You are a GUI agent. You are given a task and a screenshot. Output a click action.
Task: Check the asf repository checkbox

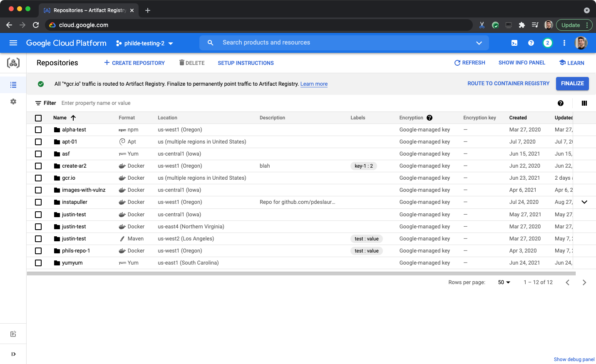tap(38, 154)
